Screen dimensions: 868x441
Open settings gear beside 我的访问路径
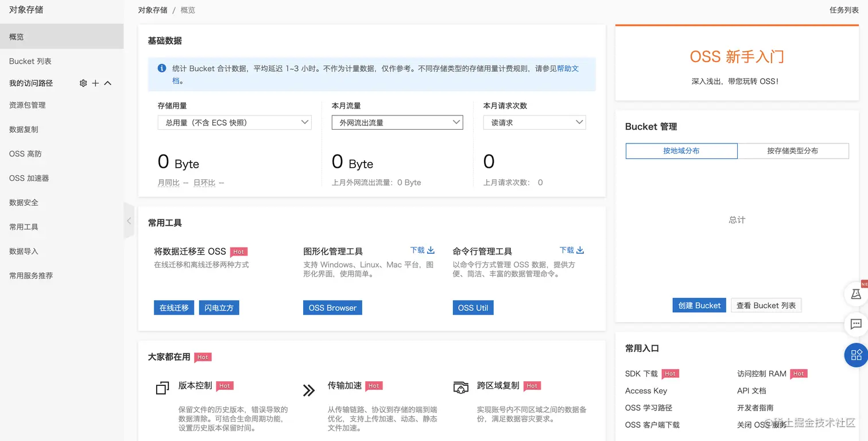click(x=82, y=83)
